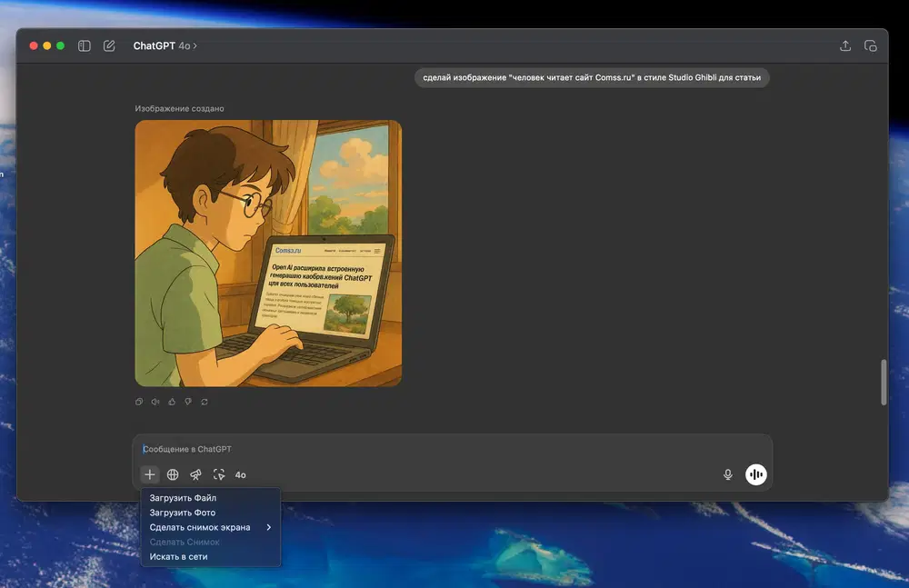Open the companion window icon at top right
The image size is (909, 588).
point(870,45)
